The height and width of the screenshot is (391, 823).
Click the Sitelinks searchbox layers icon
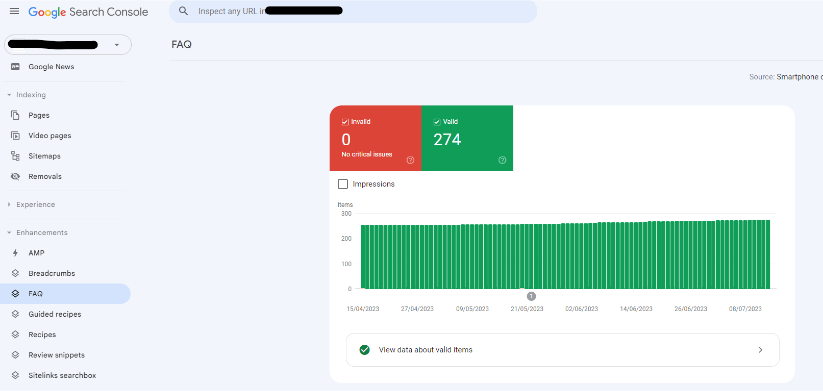click(15, 375)
